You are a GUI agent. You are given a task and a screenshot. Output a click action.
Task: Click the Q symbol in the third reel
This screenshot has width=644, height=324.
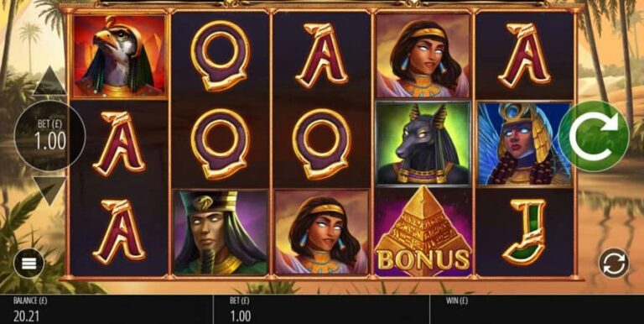point(322,144)
